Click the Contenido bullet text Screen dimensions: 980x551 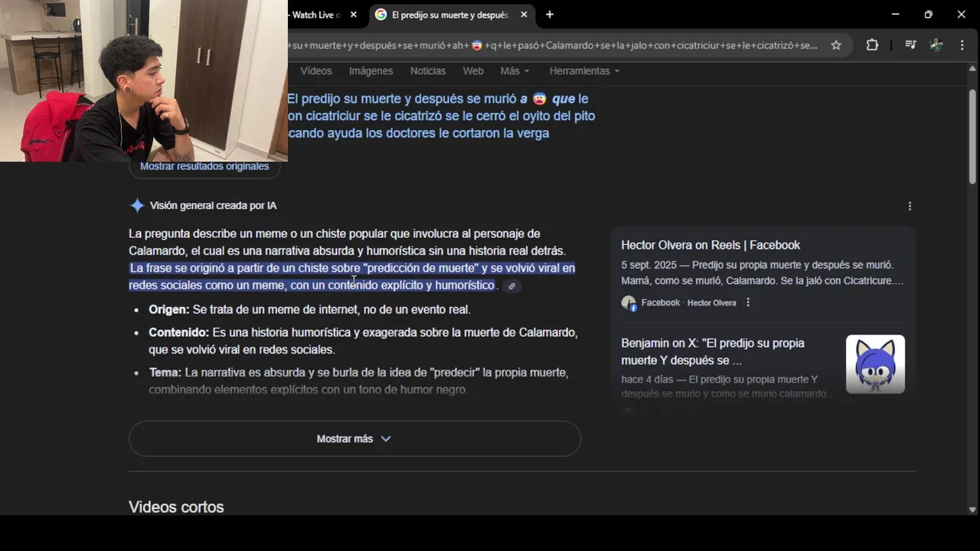[x=363, y=341]
